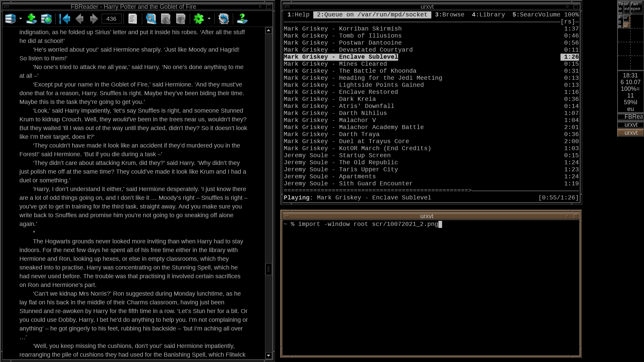Viewport: 644px width, 362px height.
Task: Switch to the 5:Search tab
Action: coord(525,15)
